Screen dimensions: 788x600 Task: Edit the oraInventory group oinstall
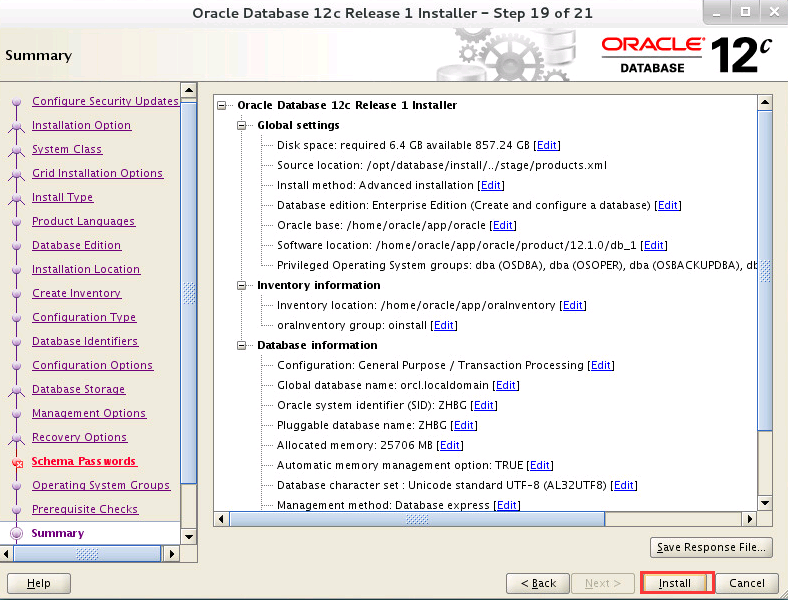[444, 325]
